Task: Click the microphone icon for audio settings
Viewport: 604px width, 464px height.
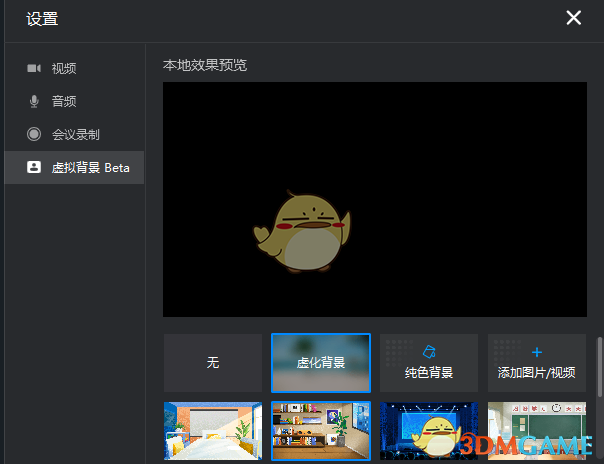Action: (34, 101)
